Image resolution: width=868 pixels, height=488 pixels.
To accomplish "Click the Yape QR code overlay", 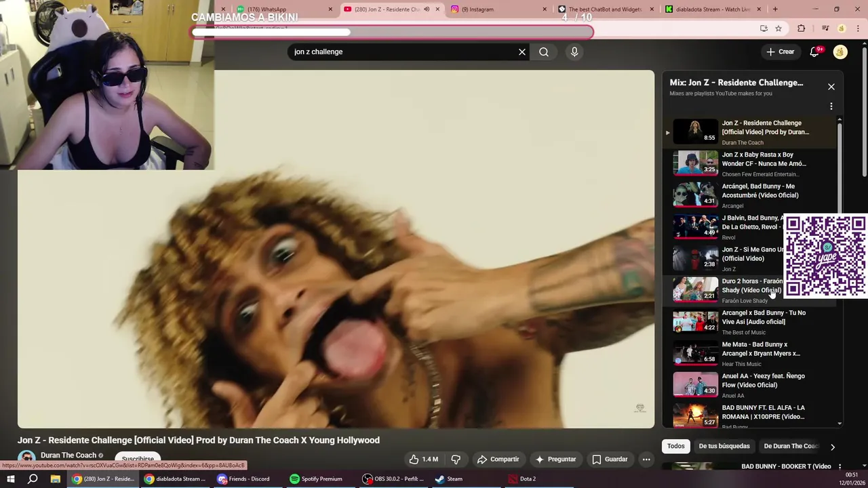I will click(825, 256).
